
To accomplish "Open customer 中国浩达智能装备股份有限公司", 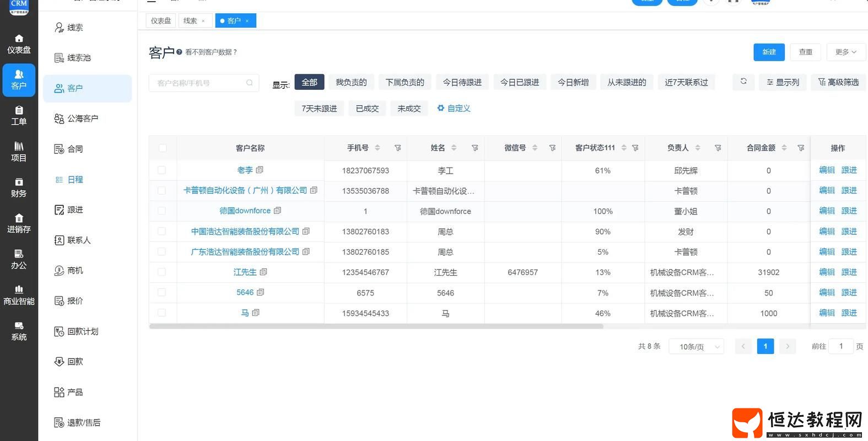I will click(x=245, y=232).
